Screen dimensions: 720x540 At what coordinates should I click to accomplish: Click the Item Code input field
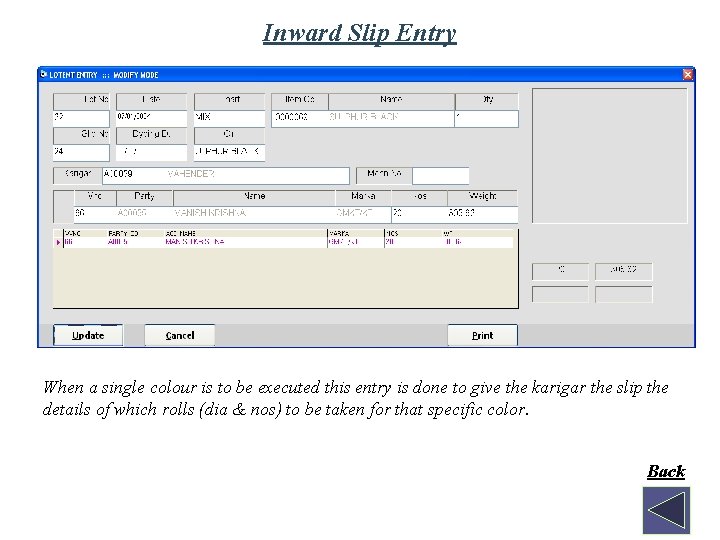[x=299, y=118]
